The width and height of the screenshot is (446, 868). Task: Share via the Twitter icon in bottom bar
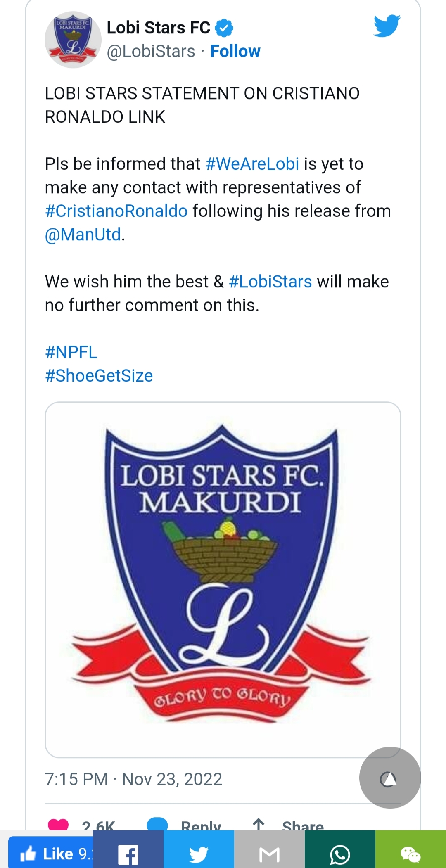[199, 853]
